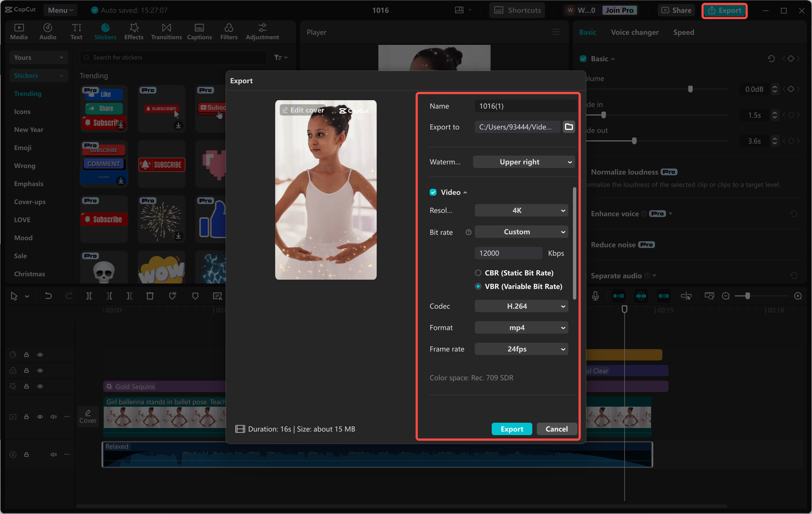Cancel the Export dialog
Viewport: 812px width, 514px height.
click(556, 429)
